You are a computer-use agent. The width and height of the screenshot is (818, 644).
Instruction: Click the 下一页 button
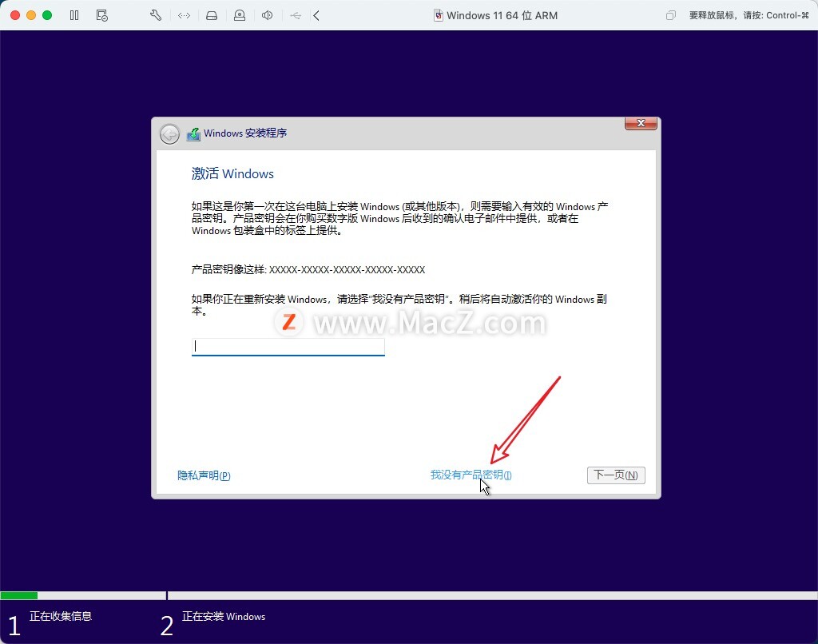(616, 475)
